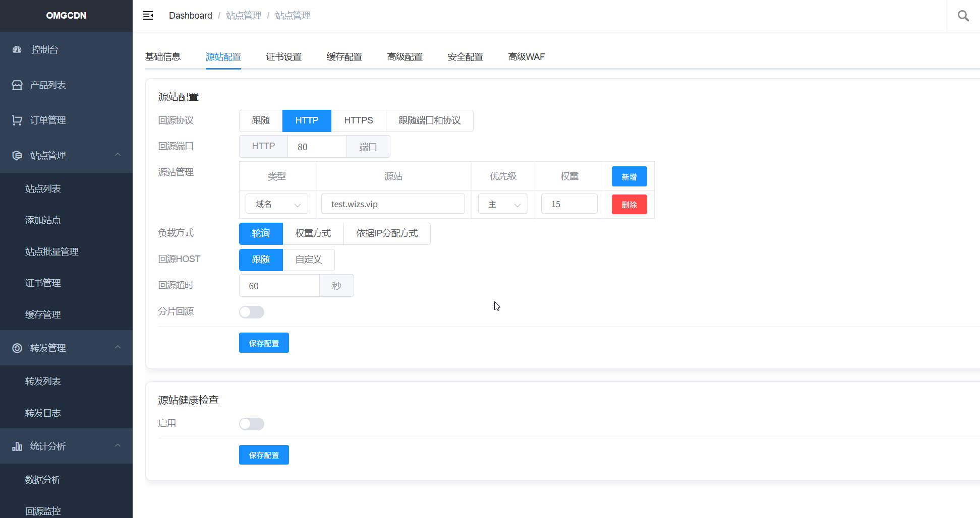The image size is (980, 518).
Task: Enable the 分片回源 toggle switch
Action: coord(251,312)
